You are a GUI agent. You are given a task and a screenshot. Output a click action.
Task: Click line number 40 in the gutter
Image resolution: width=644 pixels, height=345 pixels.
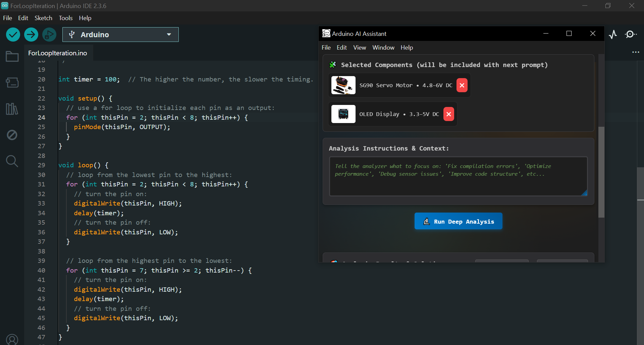[41, 271]
